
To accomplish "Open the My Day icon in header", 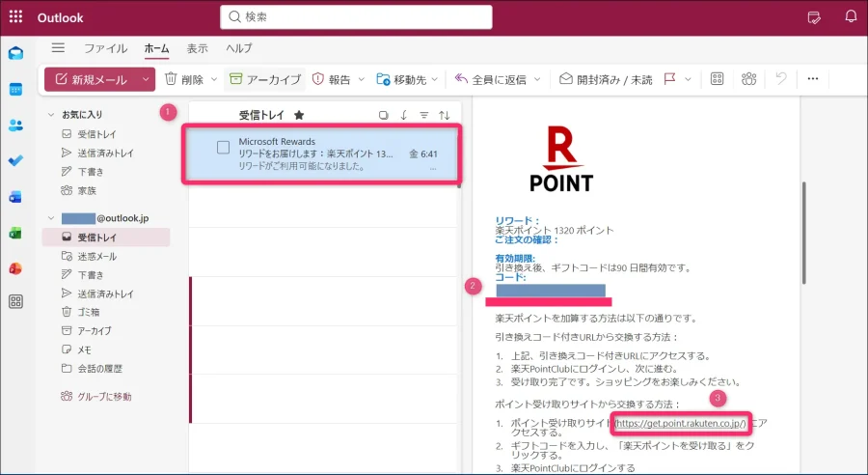I will coord(814,17).
